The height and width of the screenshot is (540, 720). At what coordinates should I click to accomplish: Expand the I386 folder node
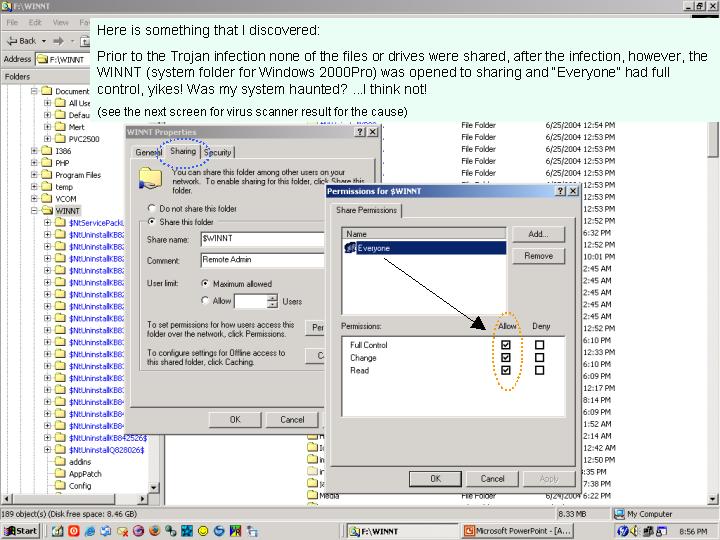point(34,151)
